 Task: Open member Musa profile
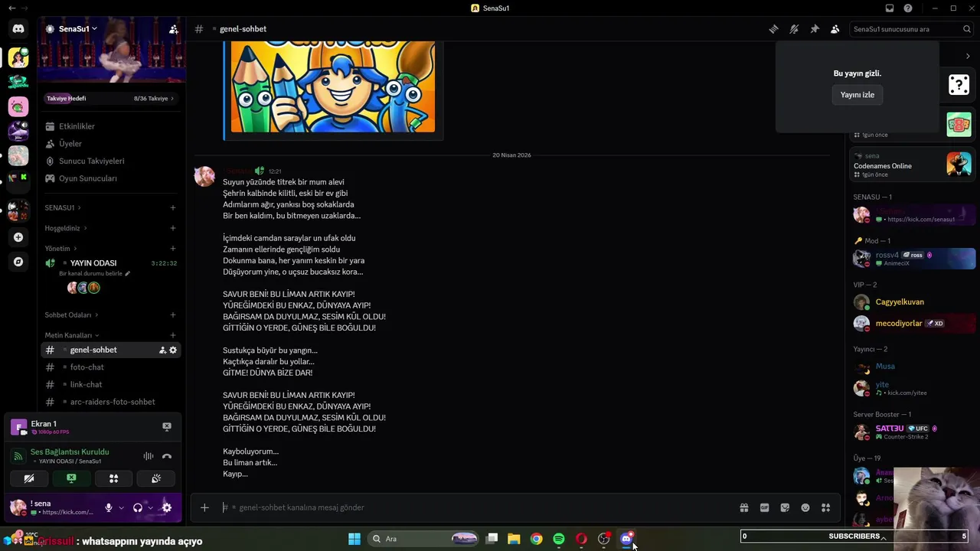click(913, 367)
